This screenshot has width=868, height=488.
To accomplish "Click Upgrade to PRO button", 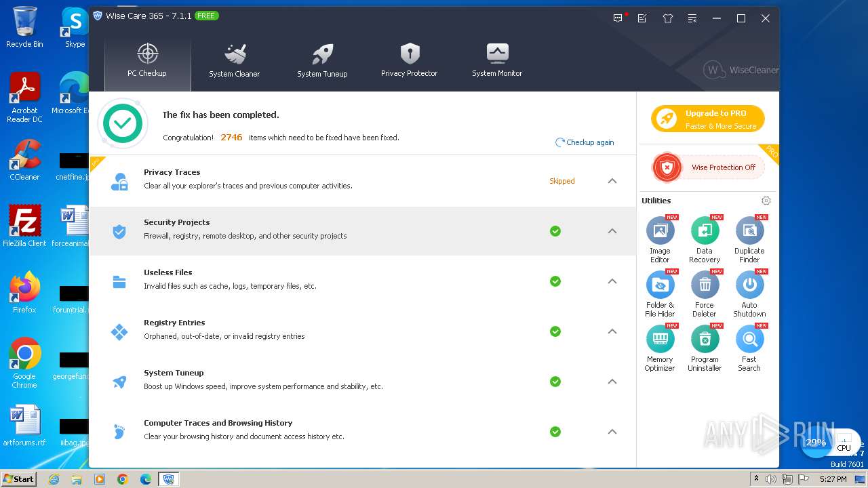I will [708, 119].
